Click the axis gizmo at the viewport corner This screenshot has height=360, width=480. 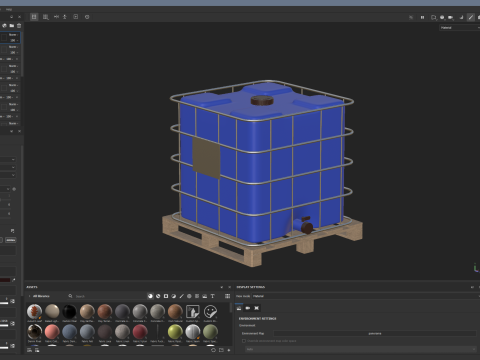476,267
